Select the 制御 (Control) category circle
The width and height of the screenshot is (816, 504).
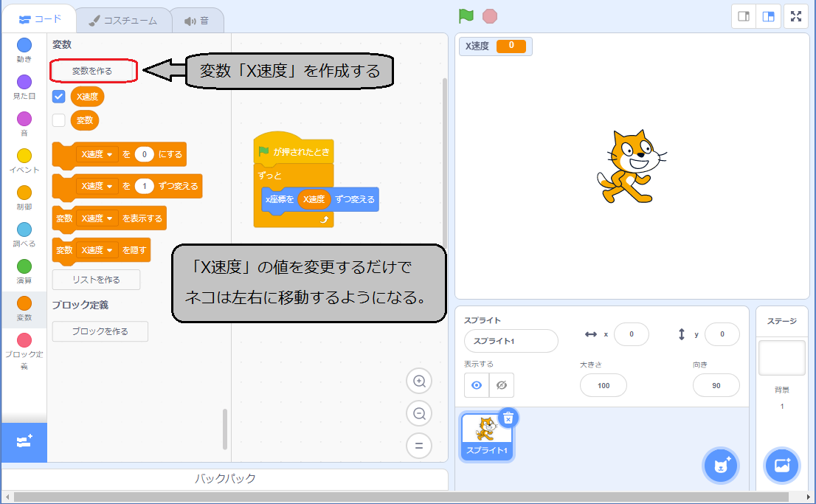point(24,193)
